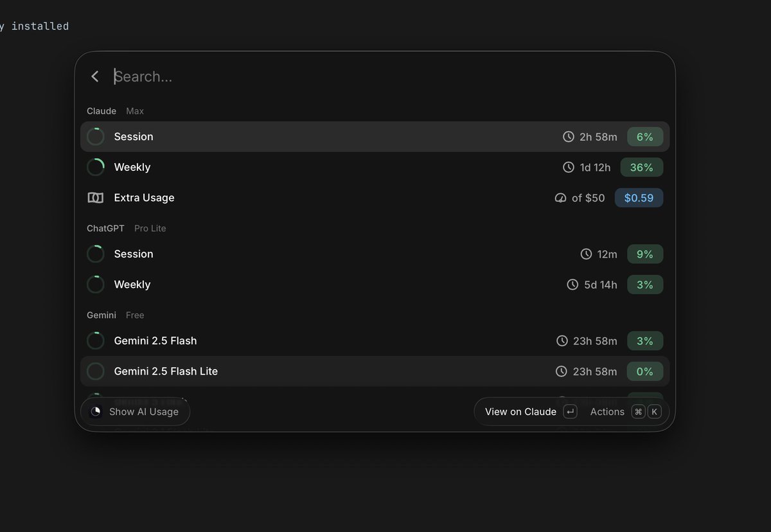771x532 pixels.
Task: Click the clock icon in Gemini 2.5 Flash row
Action: tap(562, 341)
